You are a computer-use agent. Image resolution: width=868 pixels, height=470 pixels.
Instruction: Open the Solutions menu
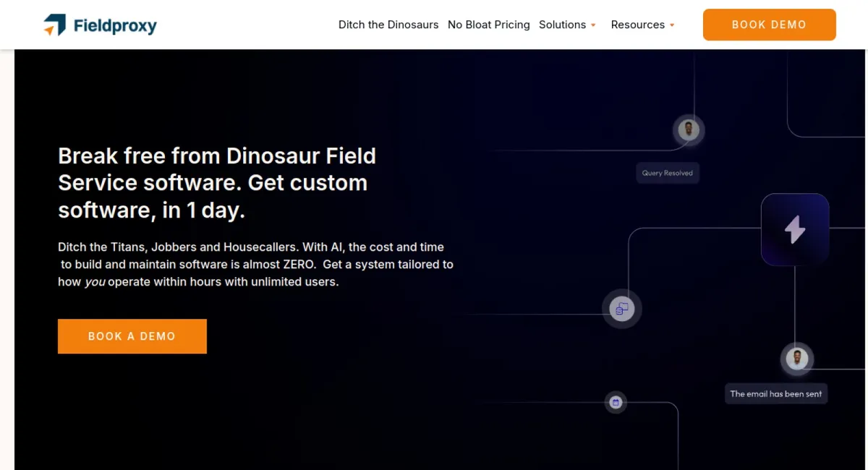(563, 25)
